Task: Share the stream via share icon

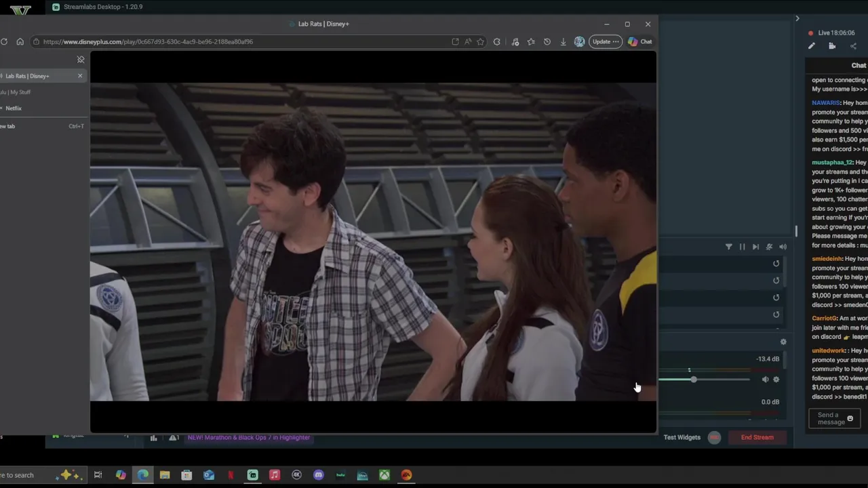Action: coord(853,46)
